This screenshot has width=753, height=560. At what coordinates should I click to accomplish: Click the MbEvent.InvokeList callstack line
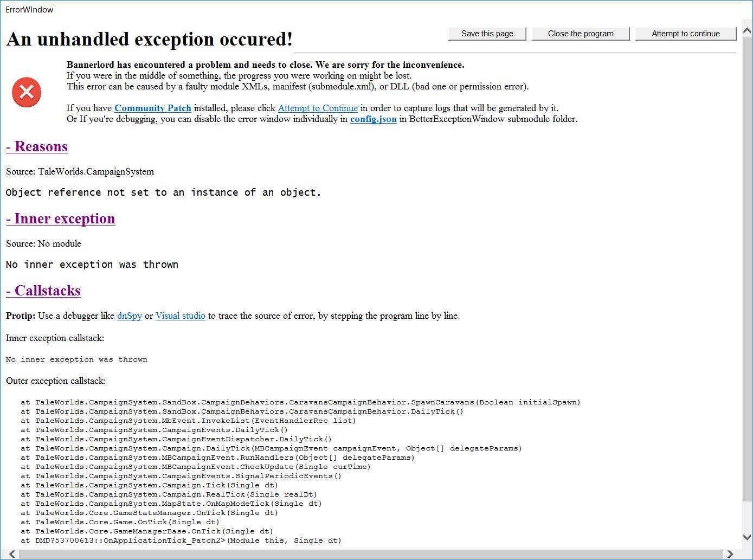[x=189, y=421]
